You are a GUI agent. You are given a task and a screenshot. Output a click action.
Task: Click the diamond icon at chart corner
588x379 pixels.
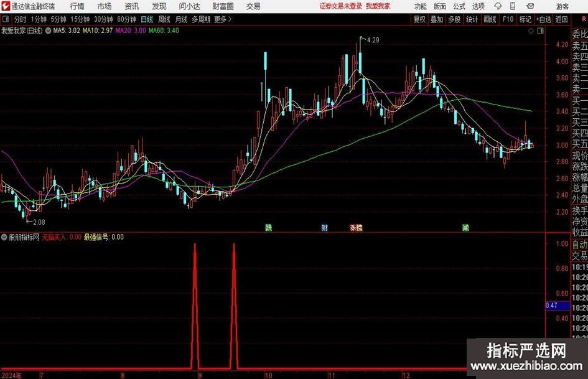[x=531, y=31]
